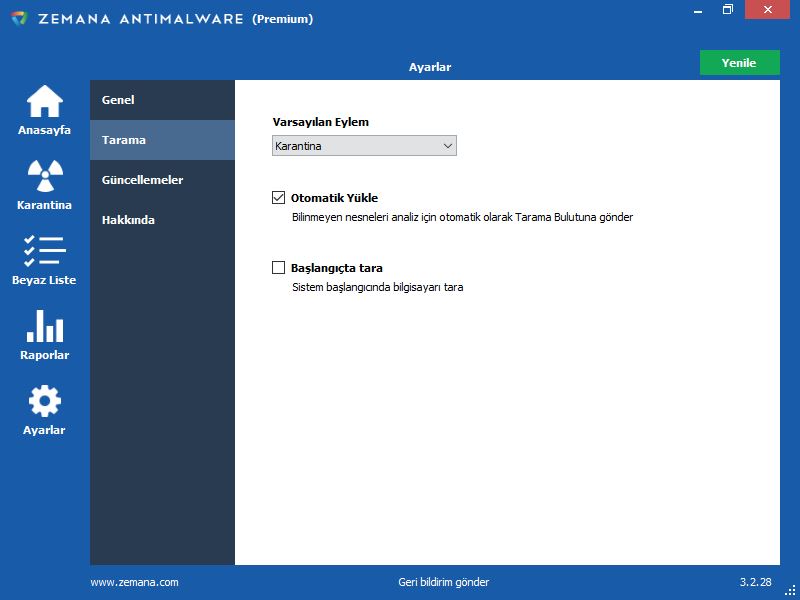Image resolution: width=800 pixels, height=600 pixels.
Task: Open the www.zemana.com link
Action: (135, 582)
